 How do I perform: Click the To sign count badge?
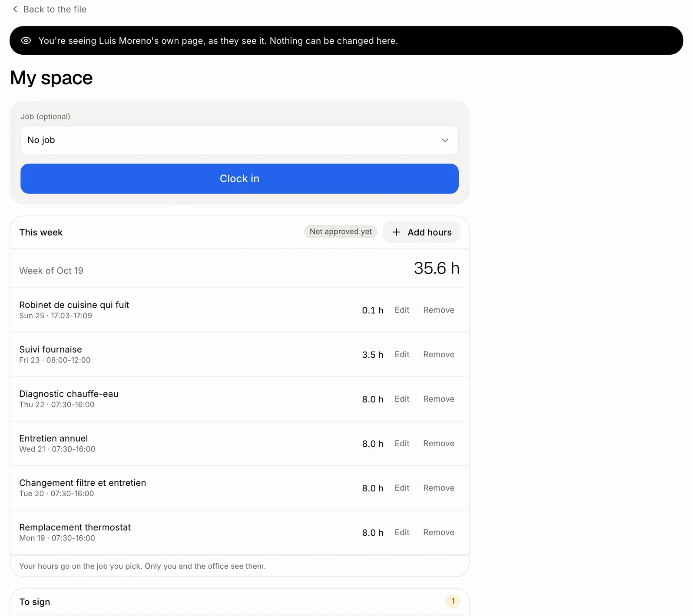pos(453,601)
